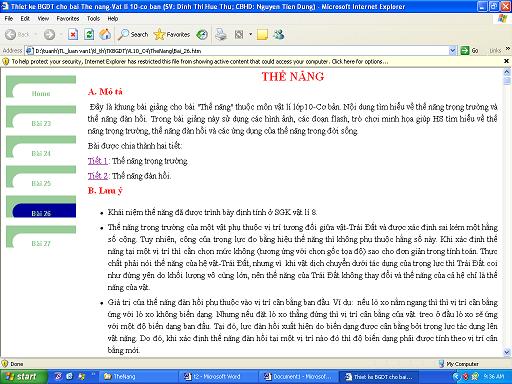The image size is (512, 384).
Task: Click the My Computer zone icon
Action: [442, 364]
